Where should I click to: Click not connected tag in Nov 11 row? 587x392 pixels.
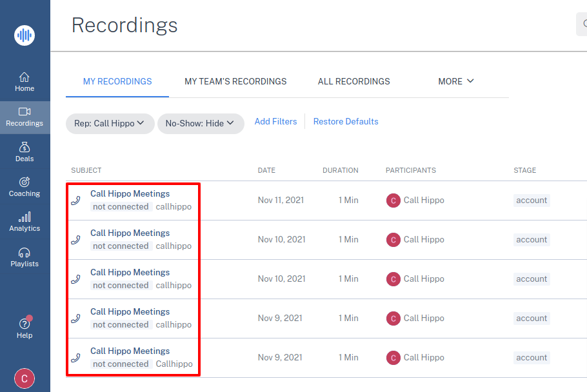click(121, 207)
